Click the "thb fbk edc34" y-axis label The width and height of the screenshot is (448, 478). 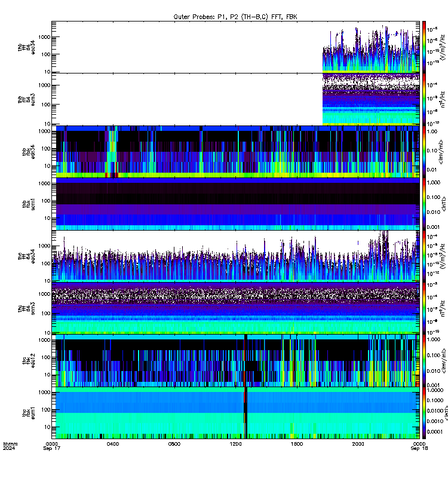28,152
